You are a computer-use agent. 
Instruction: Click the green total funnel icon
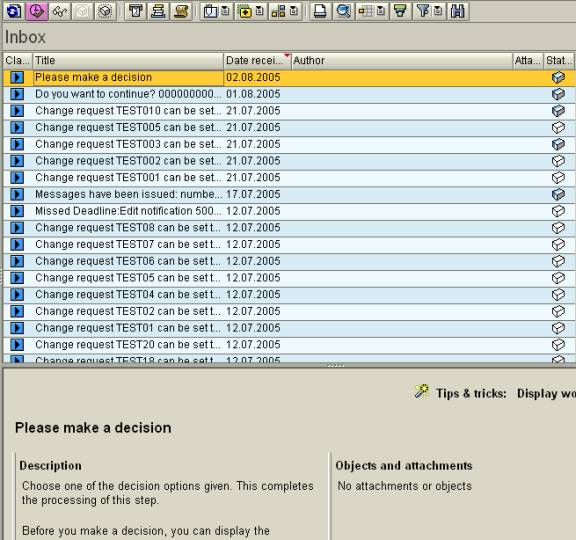click(400, 11)
